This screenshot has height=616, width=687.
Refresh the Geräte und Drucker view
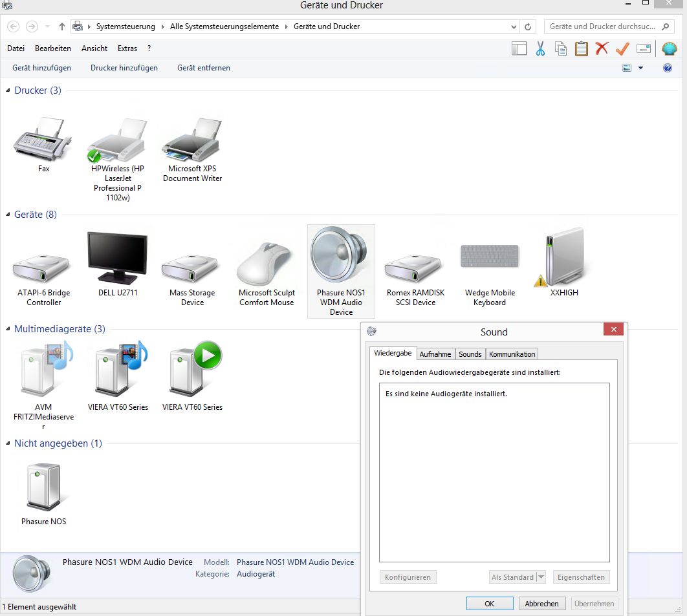[528, 27]
